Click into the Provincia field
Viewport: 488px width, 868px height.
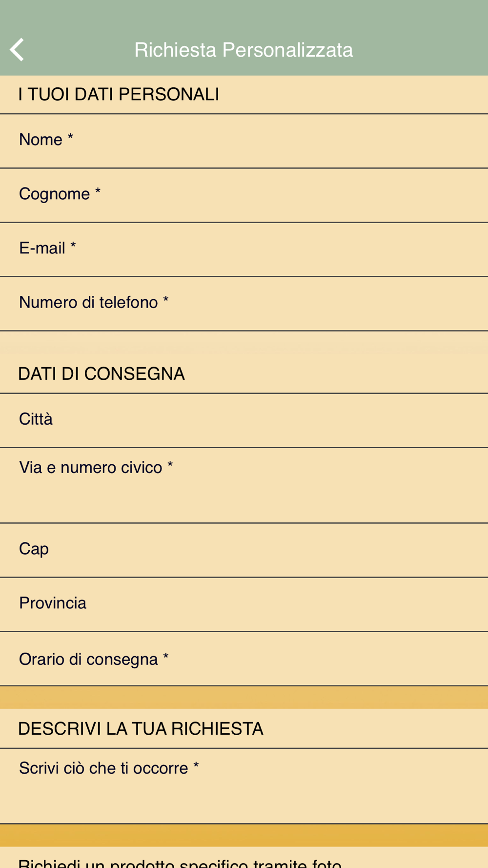[x=244, y=604]
